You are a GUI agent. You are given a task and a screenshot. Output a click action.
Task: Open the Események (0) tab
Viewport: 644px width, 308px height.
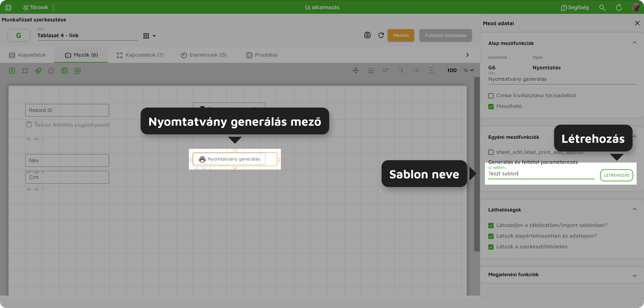[x=203, y=55]
